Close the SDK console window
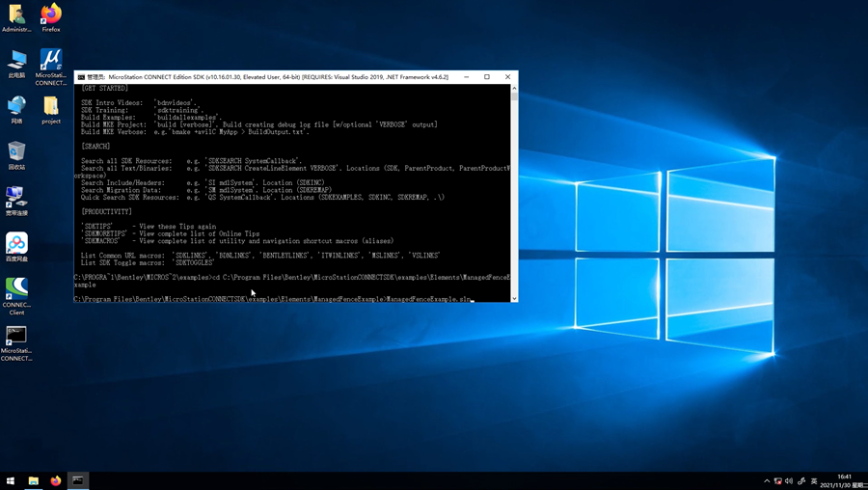868x490 pixels. click(x=507, y=77)
